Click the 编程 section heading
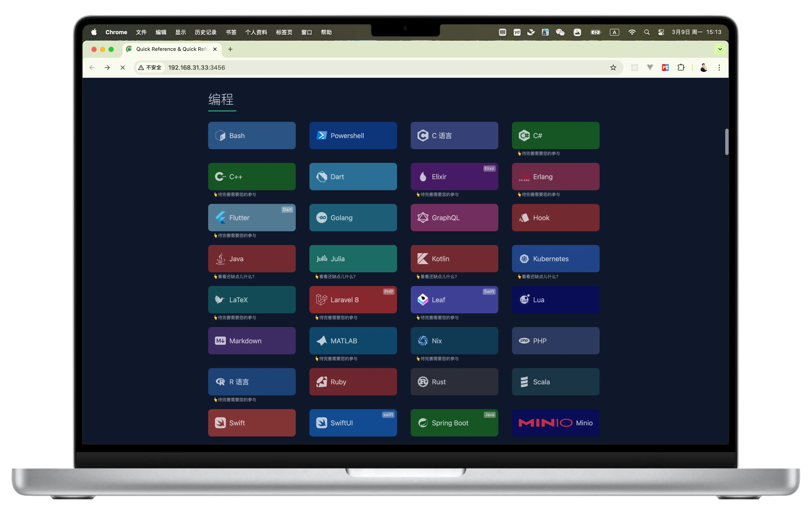This screenshot has height=513, width=812. pyautogui.click(x=221, y=99)
